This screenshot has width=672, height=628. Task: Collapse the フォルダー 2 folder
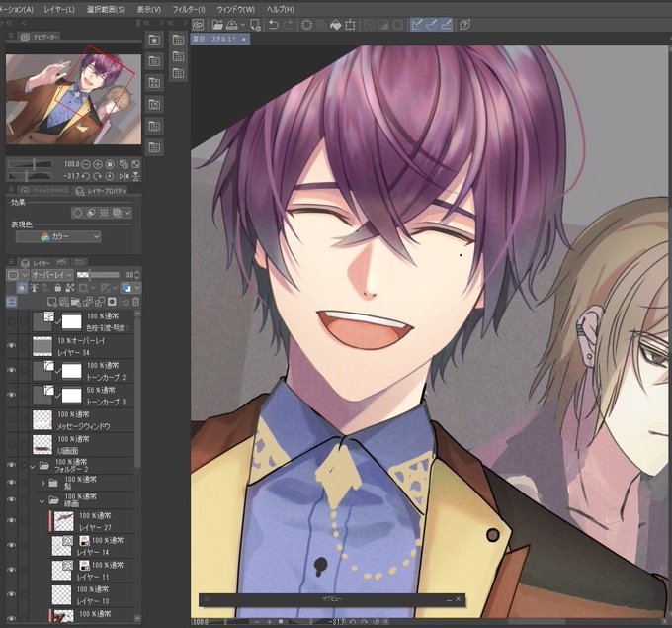pos(33,466)
